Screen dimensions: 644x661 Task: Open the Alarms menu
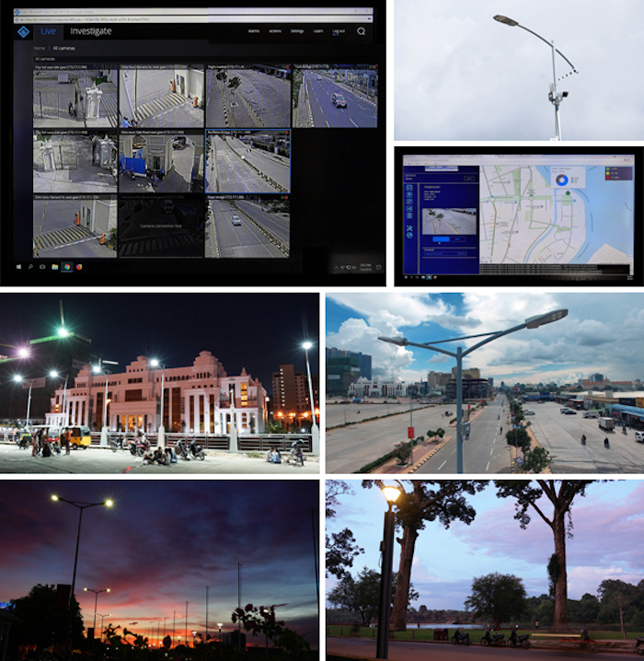coord(253,31)
